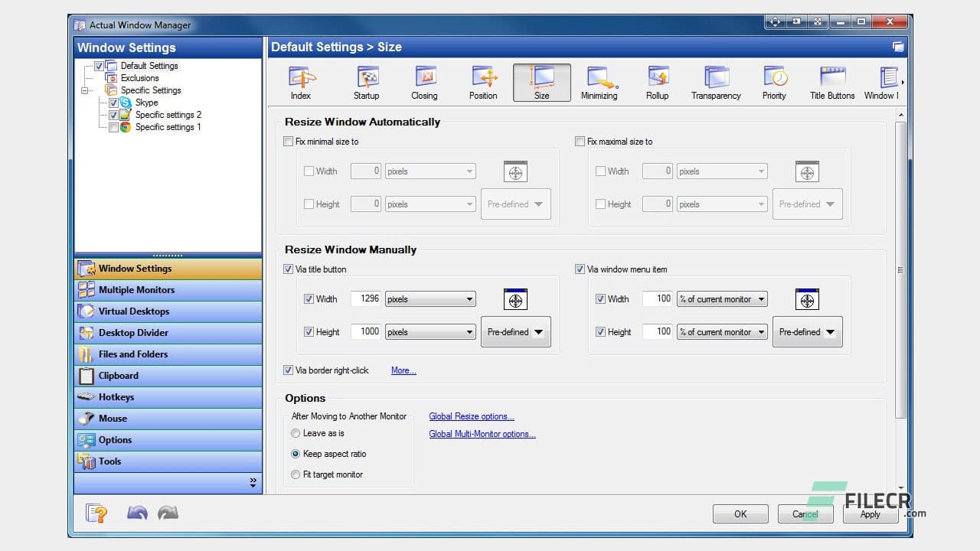
Task: Open the Startup settings icon
Action: pos(366,80)
